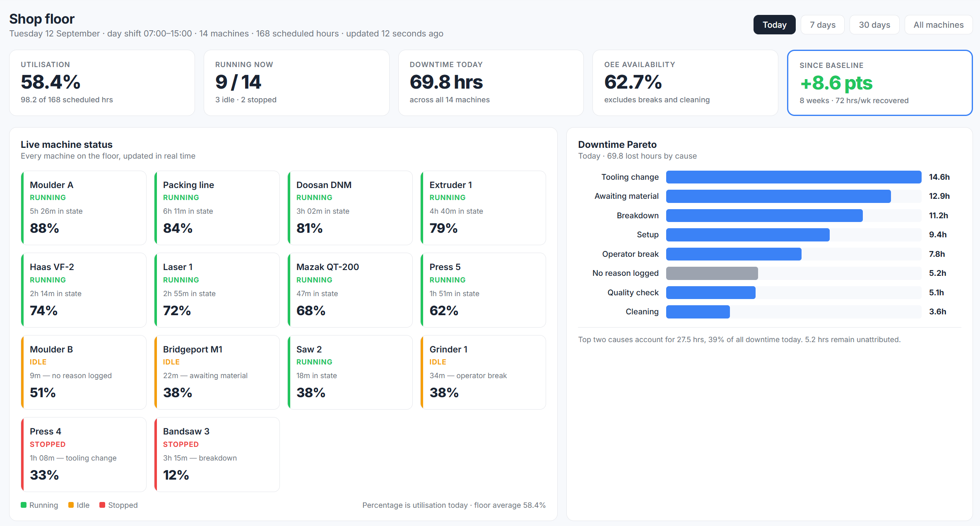The image size is (980, 526).
Task: Click the '9m — no reason logged' text
Action: click(x=71, y=376)
